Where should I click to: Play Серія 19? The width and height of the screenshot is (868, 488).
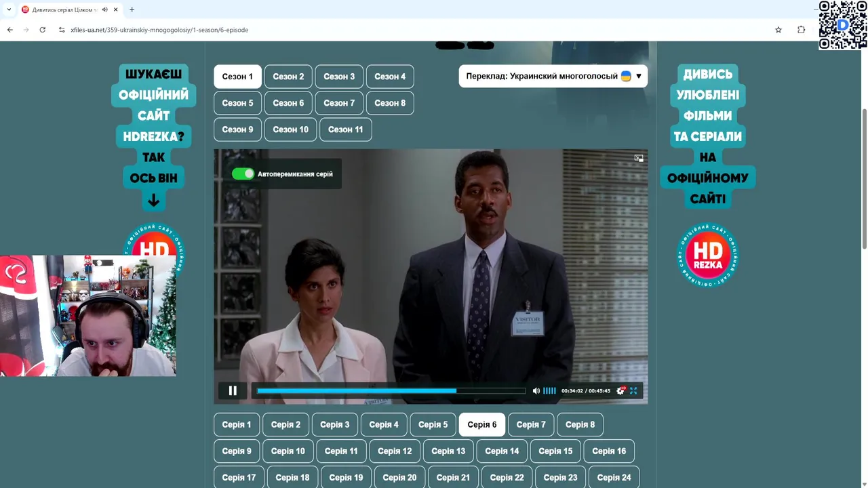tap(346, 477)
